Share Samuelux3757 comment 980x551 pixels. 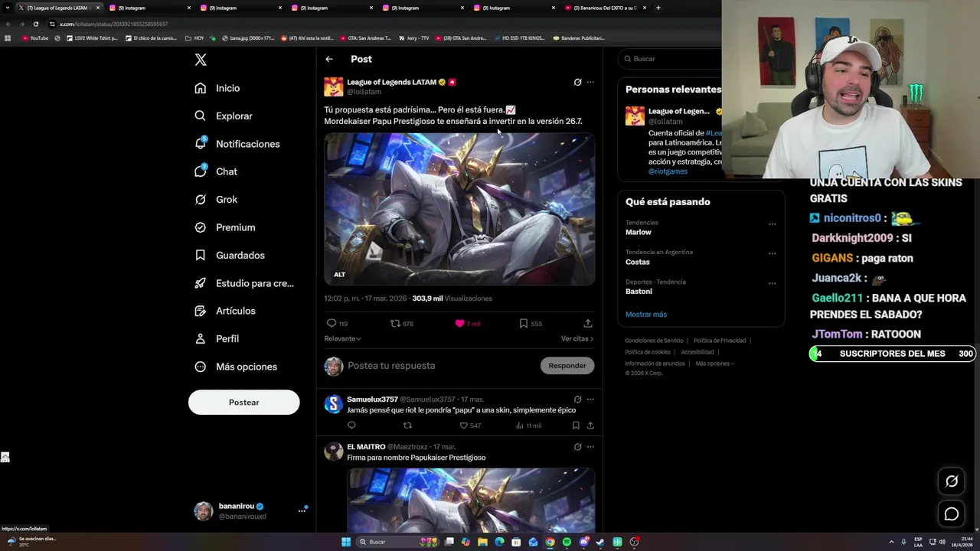pos(590,425)
